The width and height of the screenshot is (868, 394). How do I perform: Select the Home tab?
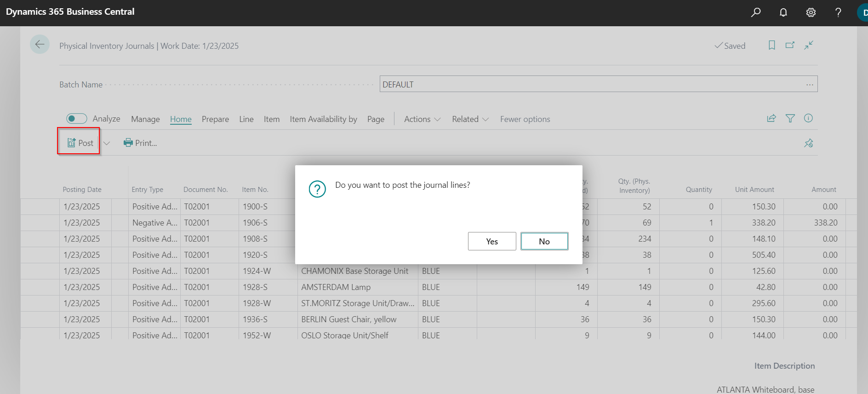(181, 119)
